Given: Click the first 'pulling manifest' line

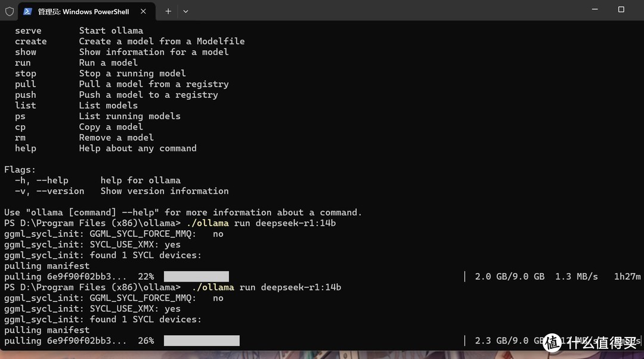Looking at the screenshot, I should [47, 266].
